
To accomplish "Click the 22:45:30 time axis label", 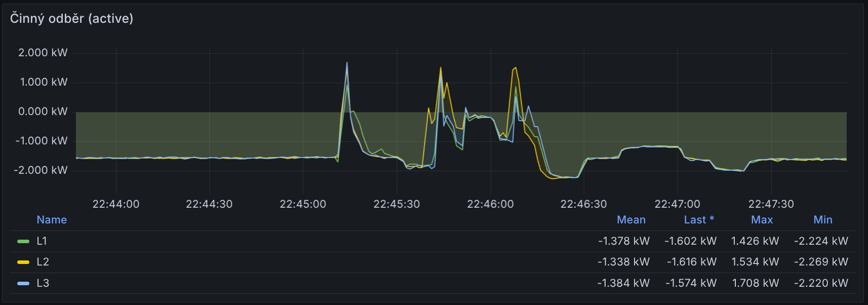I will [x=397, y=204].
